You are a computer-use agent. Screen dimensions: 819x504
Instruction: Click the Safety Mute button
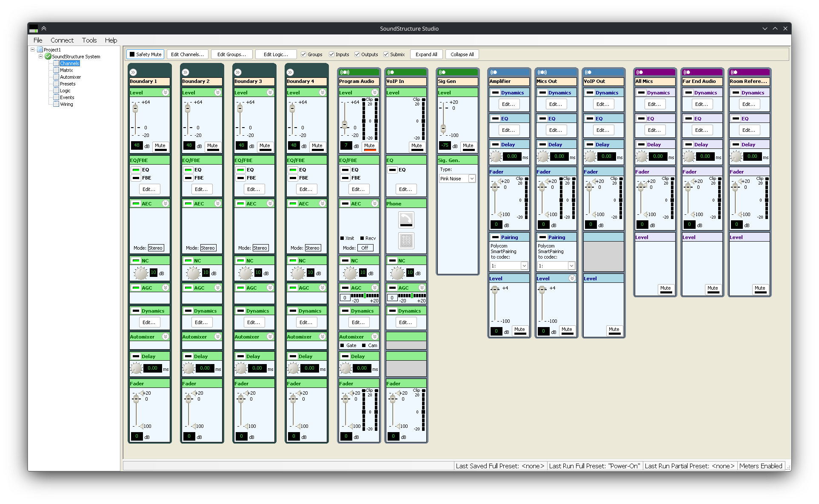(145, 54)
